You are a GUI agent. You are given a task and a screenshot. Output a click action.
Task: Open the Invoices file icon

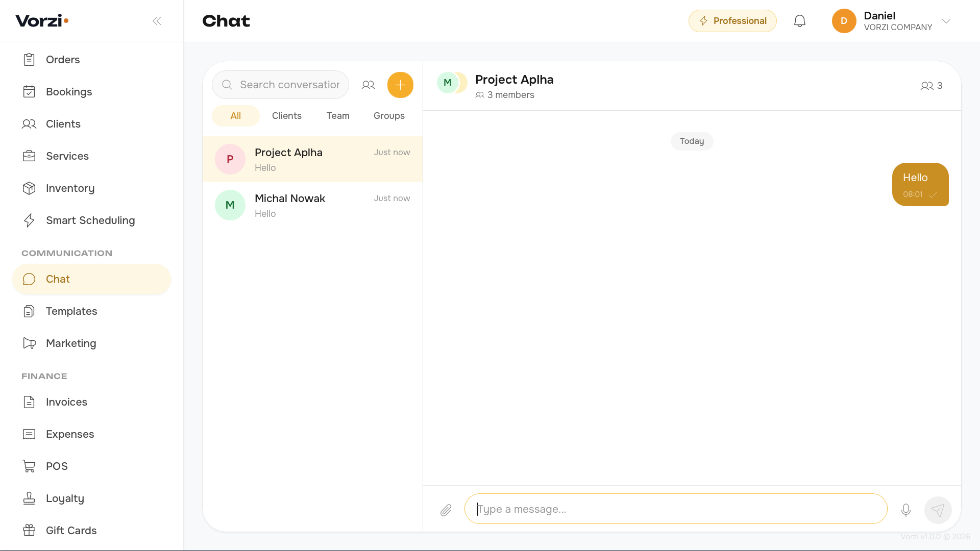[x=29, y=402]
